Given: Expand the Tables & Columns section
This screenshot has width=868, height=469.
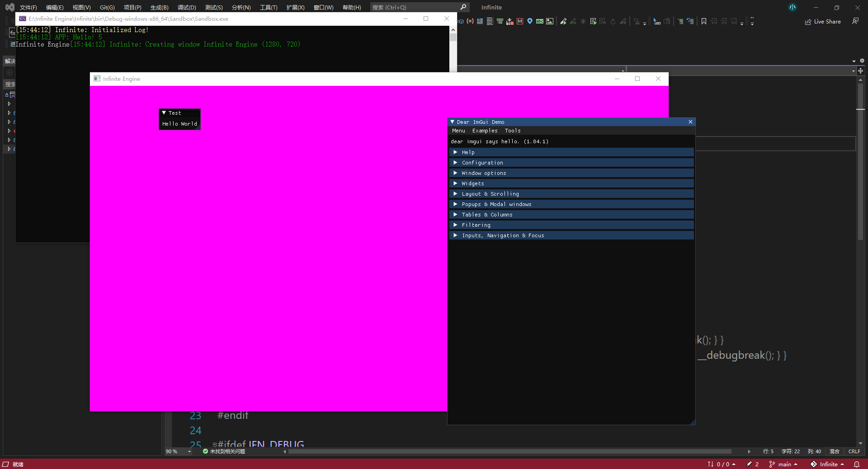Looking at the screenshot, I should tap(571, 215).
